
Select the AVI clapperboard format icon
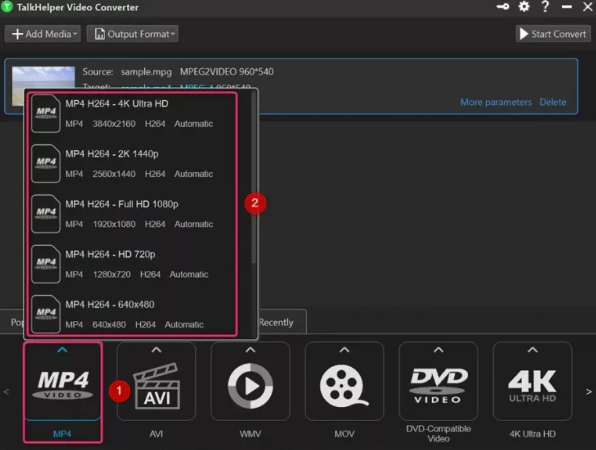[156, 386]
